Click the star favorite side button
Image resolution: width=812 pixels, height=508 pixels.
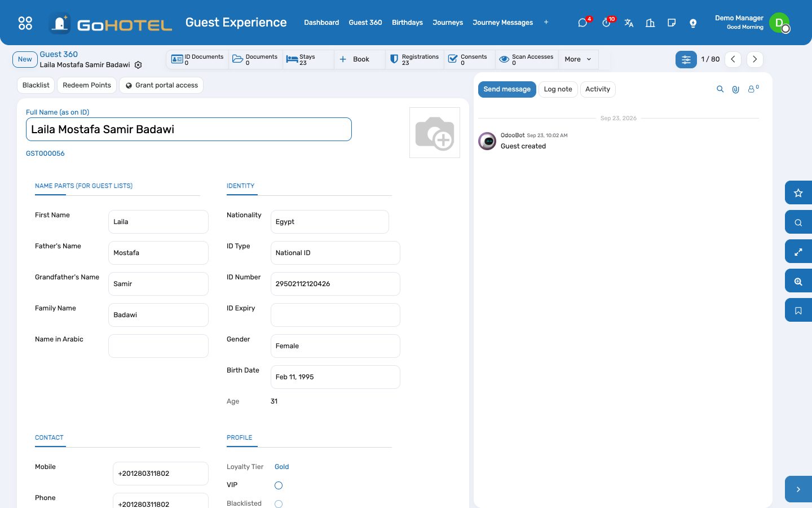tap(798, 193)
